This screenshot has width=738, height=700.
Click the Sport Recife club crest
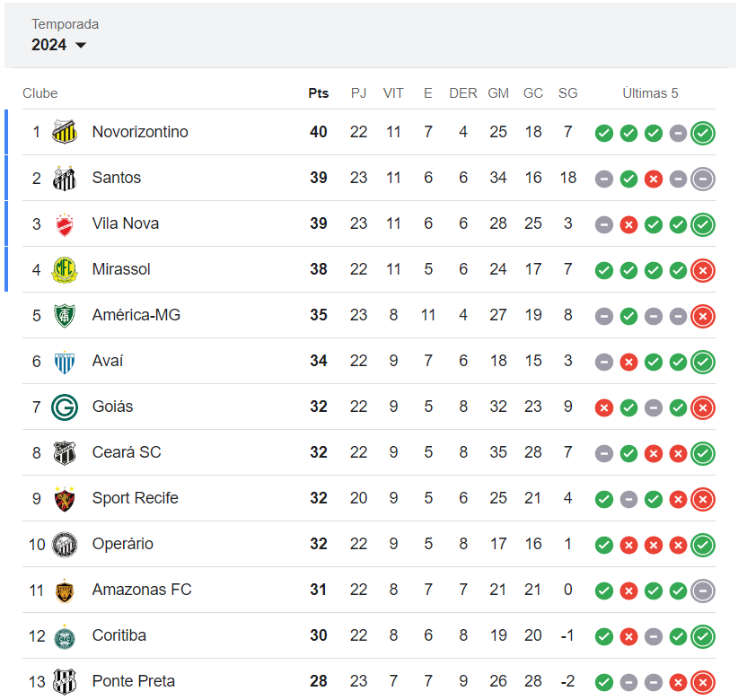click(x=65, y=498)
